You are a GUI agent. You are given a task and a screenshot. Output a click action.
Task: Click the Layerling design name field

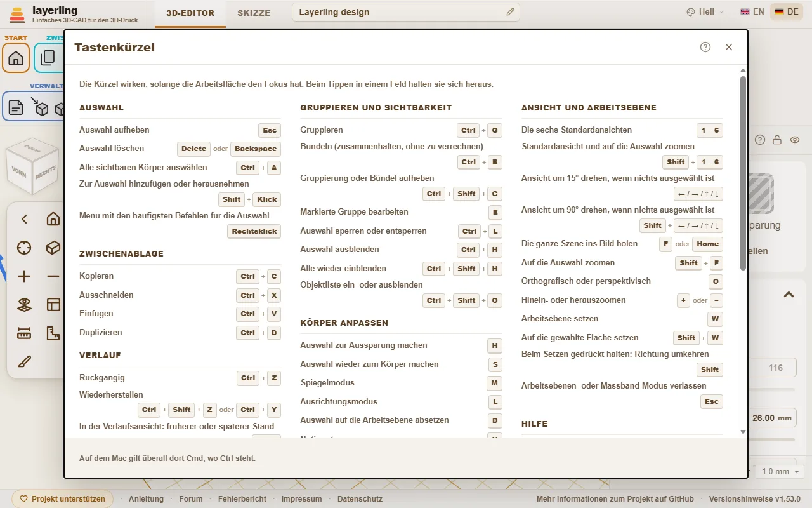pos(406,12)
